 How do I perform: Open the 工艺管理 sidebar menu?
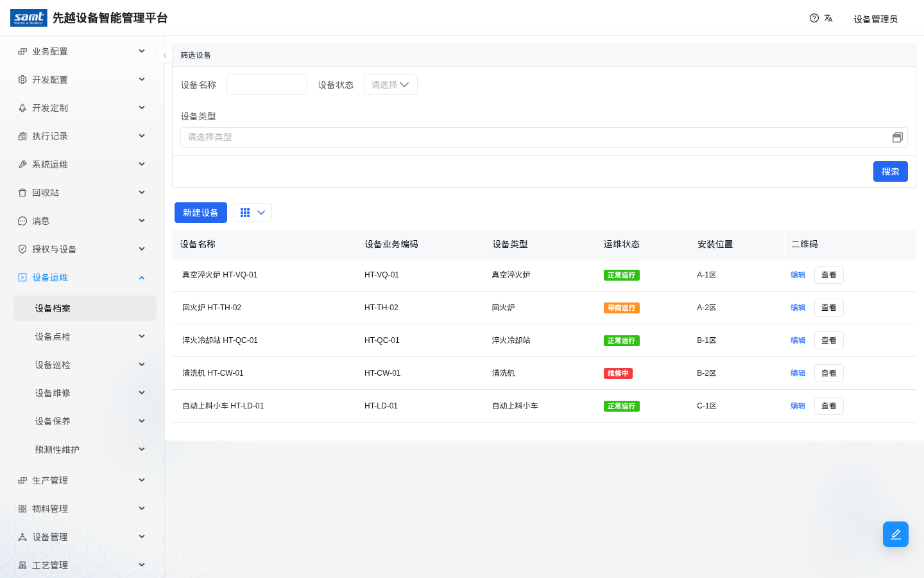82,565
